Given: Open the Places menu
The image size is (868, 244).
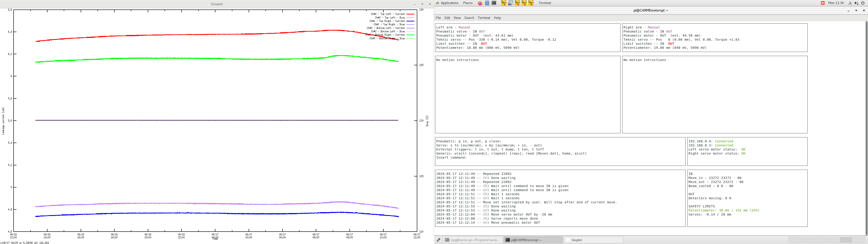Looking at the screenshot, I should point(468,3).
